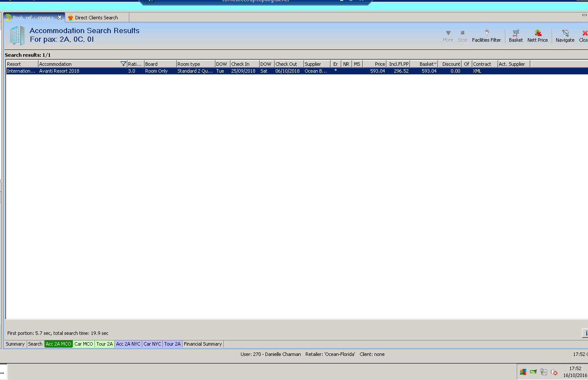Viewport: 588px width, 380px height.
Task: Select the Acc 2A NYC tab
Action: coord(128,344)
